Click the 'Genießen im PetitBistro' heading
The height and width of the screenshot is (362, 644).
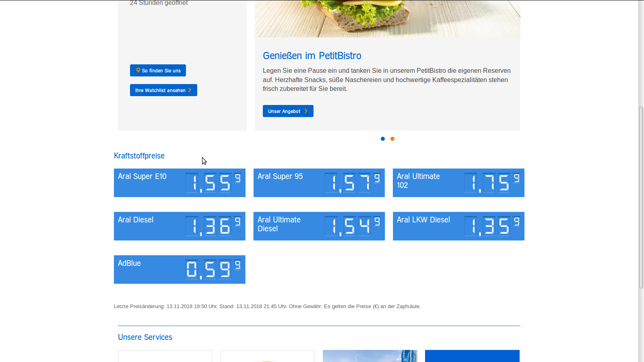click(x=312, y=56)
